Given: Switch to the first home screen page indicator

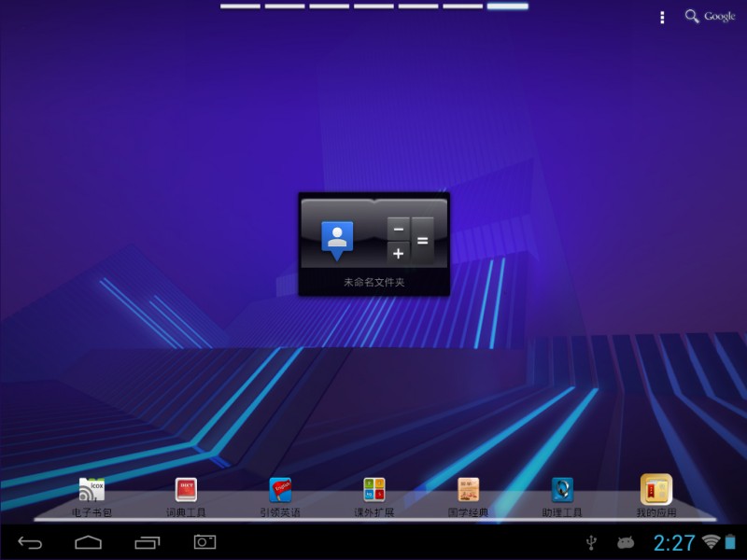Looking at the screenshot, I should [x=240, y=7].
